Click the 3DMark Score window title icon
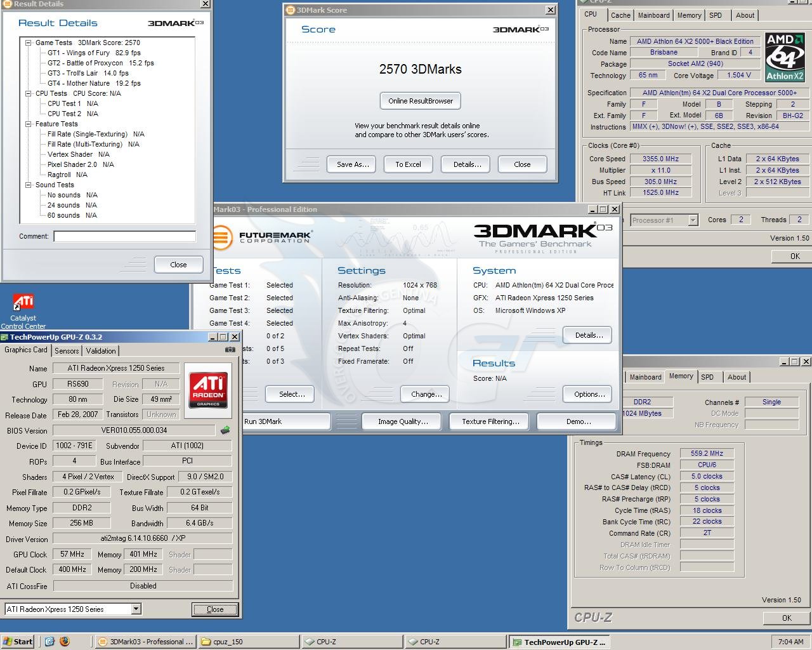The height and width of the screenshot is (650, 812). [290, 10]
